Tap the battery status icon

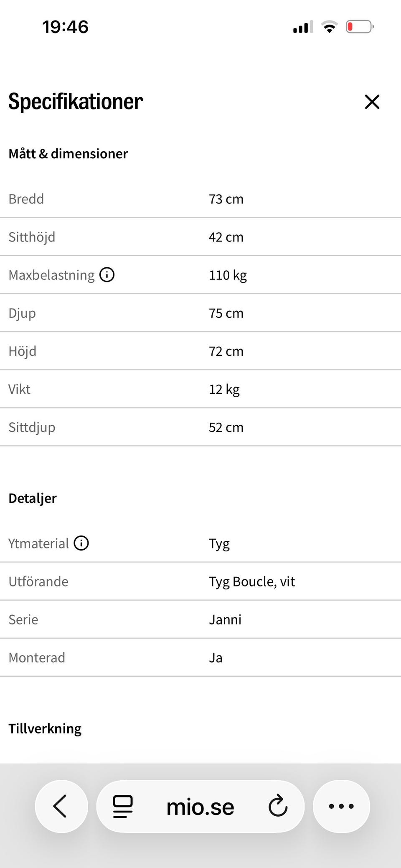tap(359, 27)
